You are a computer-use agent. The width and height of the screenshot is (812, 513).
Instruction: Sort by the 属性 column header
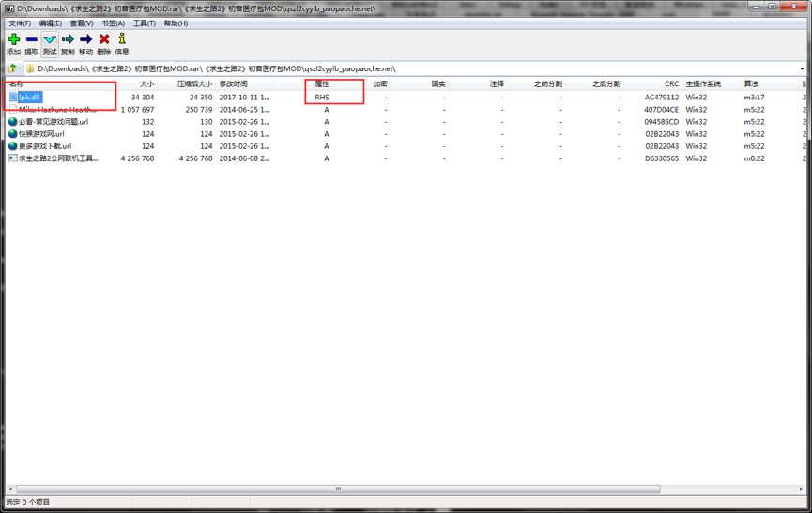pos(322,83)
